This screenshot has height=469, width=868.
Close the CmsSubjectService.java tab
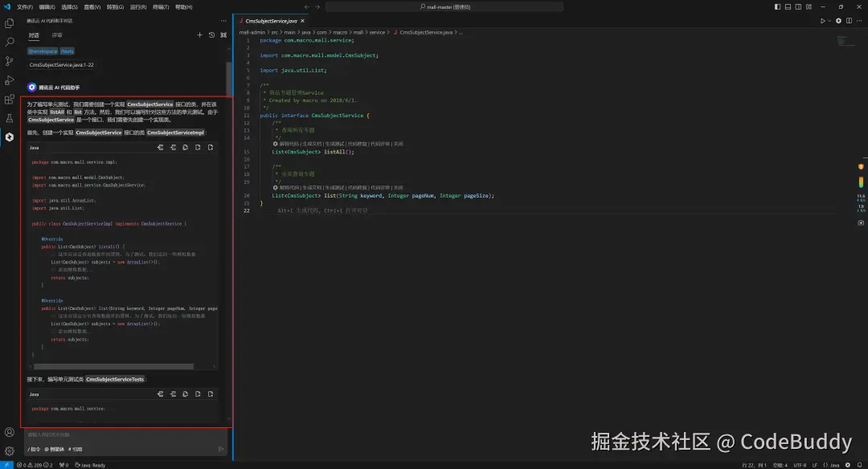pyautogui.click(x=302, y=21)
